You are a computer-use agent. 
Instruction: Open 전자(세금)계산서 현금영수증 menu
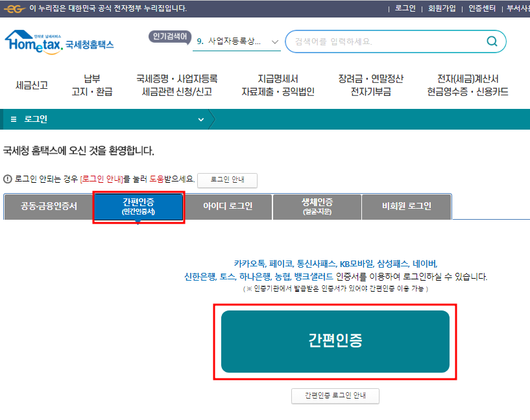pyautogui.click(x=468, y=85)
